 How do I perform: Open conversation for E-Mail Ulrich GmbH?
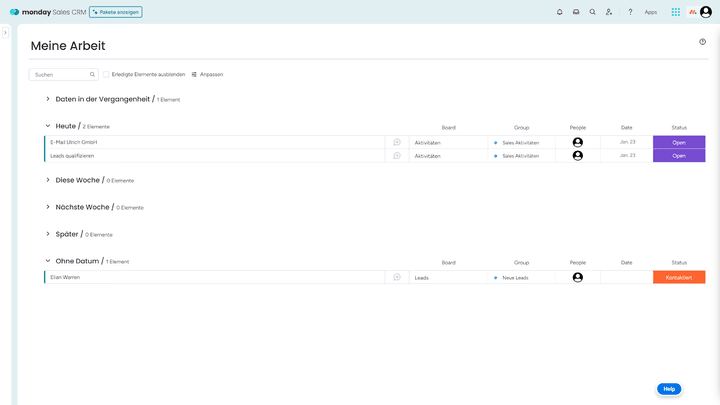coord(397,142)
